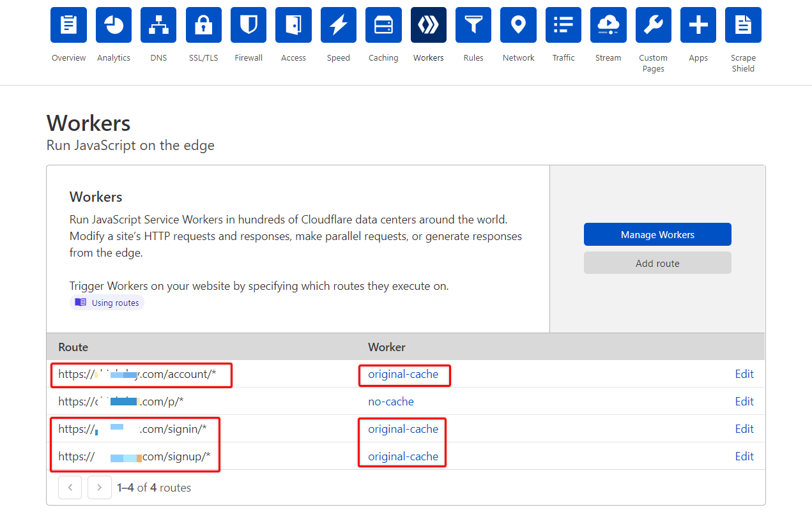
Task: Click the Network location pin icon
Action: [518, 25]
